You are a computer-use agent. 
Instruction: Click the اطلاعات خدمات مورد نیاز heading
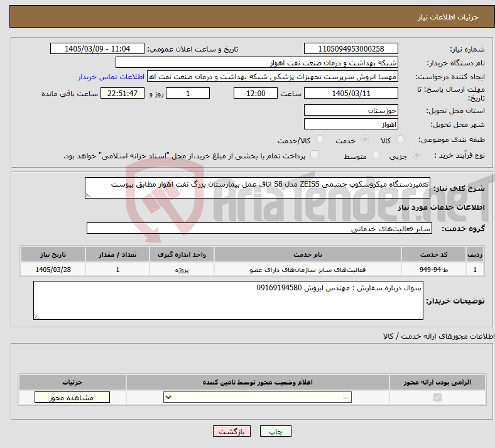pos(441,207)
